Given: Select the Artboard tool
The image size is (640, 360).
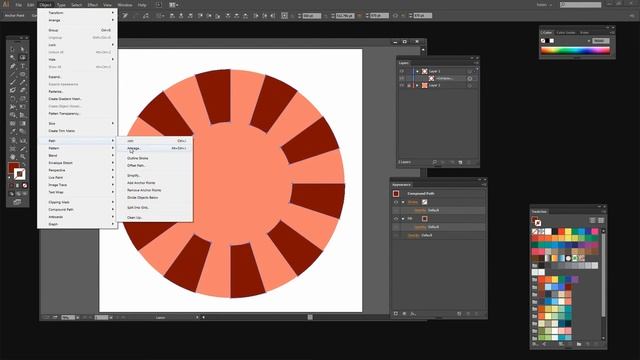Looking at the screenshot, I should [x=13, y=149].
